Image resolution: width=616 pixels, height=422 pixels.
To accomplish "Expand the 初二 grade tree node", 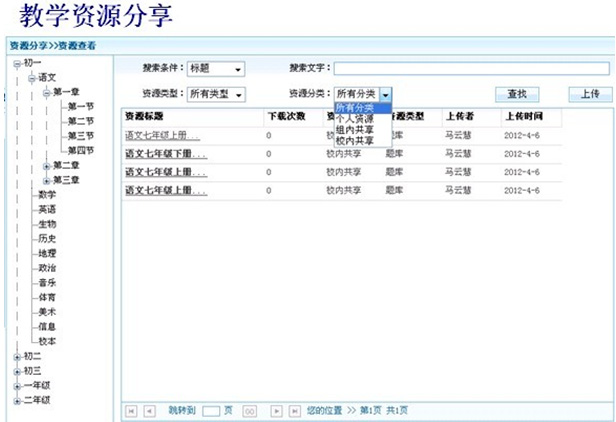I will pos(17,356).
